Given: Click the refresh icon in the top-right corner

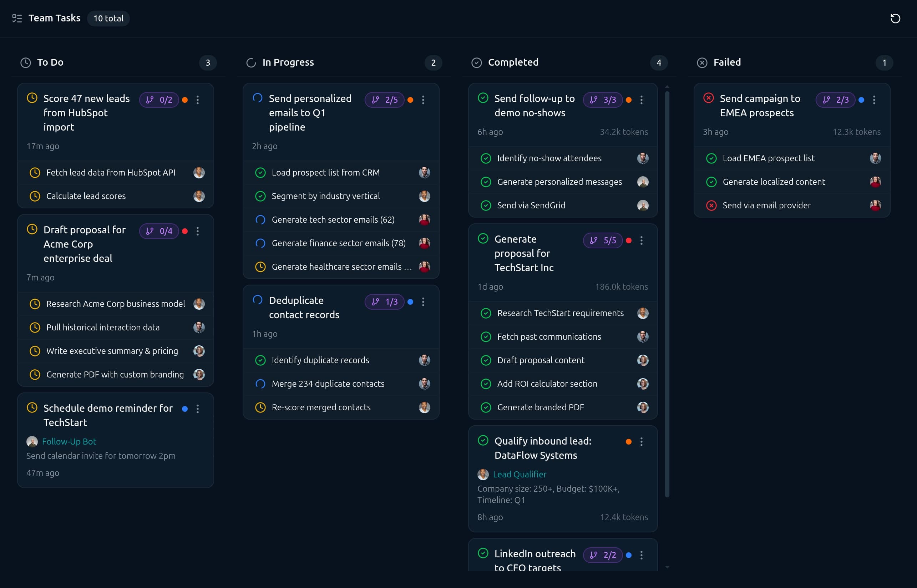Looking at the screenshot, I should point(896,18).
